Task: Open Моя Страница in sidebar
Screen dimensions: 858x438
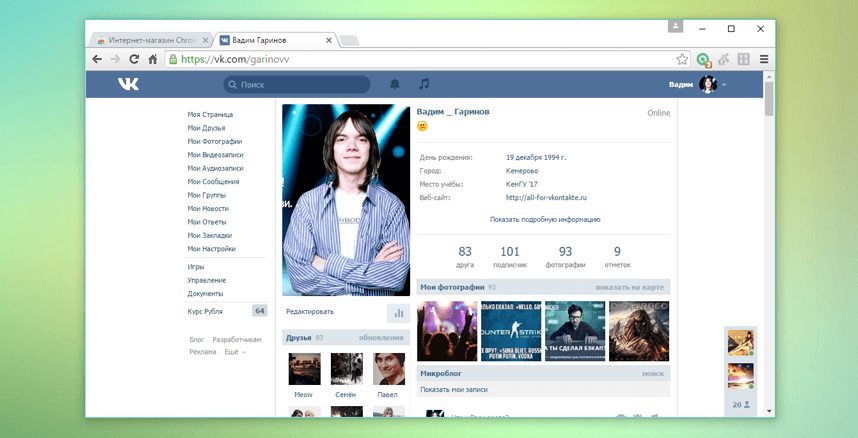Action: [x=210, y=114]
